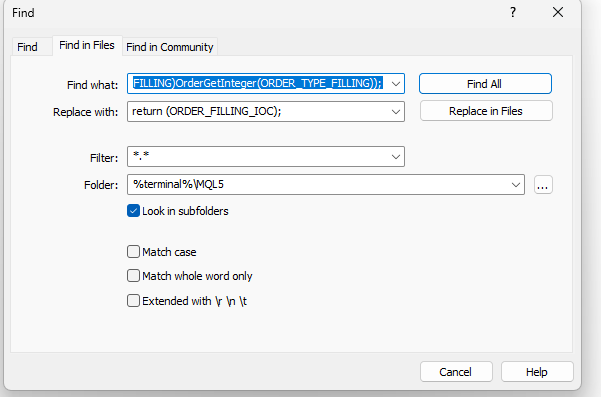Cancel the Find dialog
This screenshot has height=397, width=601.
click(456, 372)
